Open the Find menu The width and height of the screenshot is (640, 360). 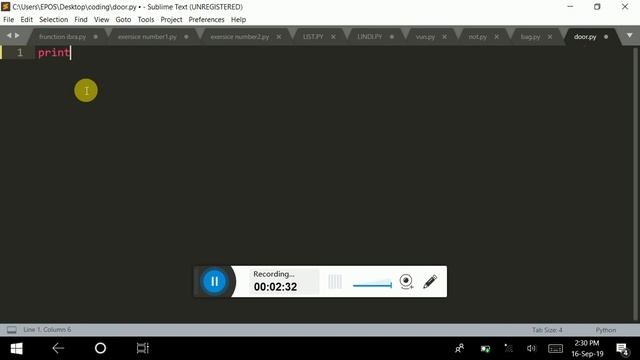(x=81, y=20)
